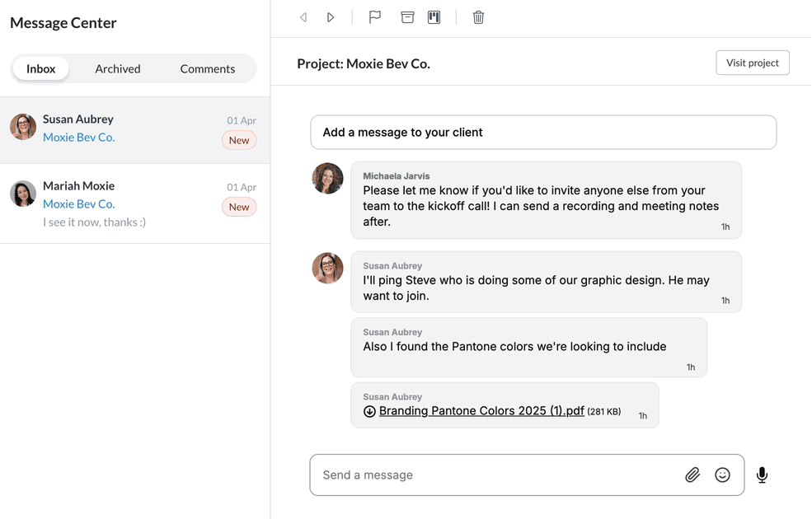Image resolution: width=812 pixels, height=519 pixels.
Task: Open the emoji picker
Action: point(723,475)
